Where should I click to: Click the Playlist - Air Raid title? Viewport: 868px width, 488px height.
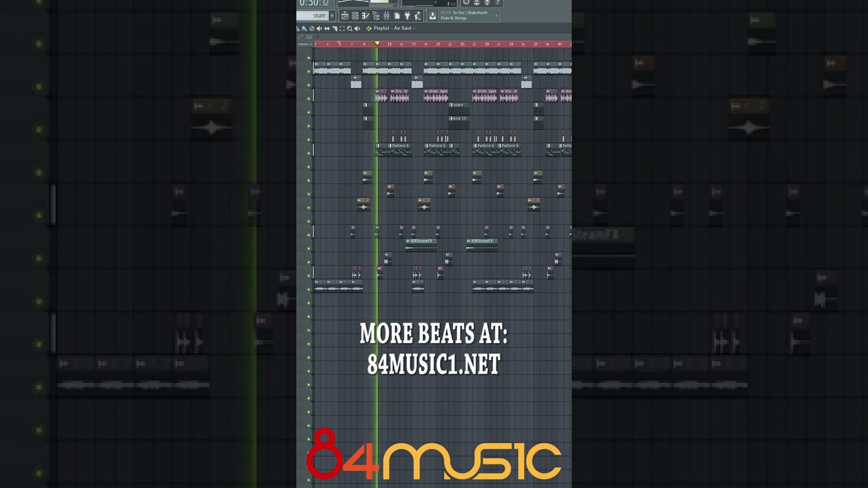tap(393, 28)
